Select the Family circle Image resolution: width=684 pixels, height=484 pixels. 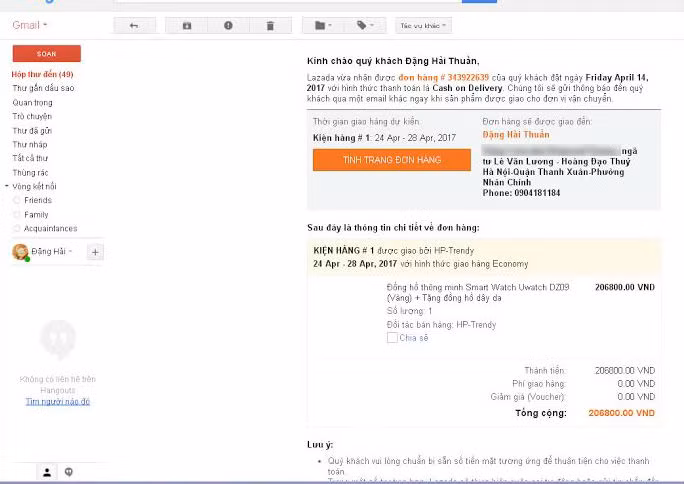click(36, 215)
